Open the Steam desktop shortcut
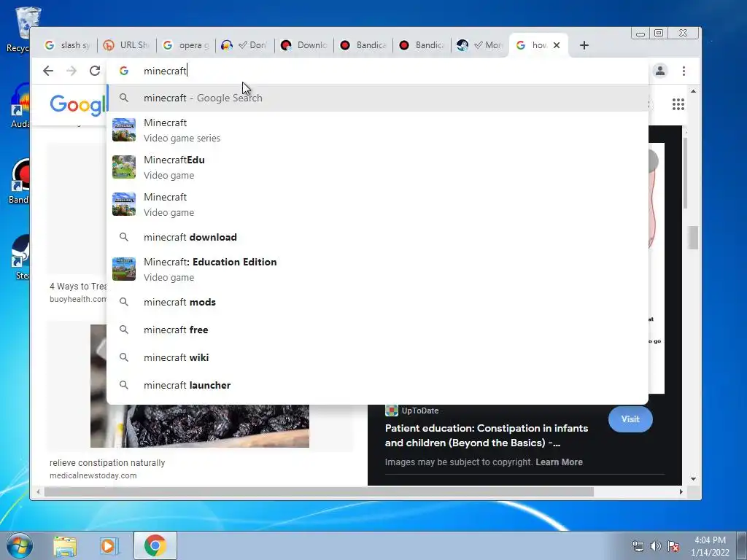This screenshot has height=560, width=747. pos(21,257)
